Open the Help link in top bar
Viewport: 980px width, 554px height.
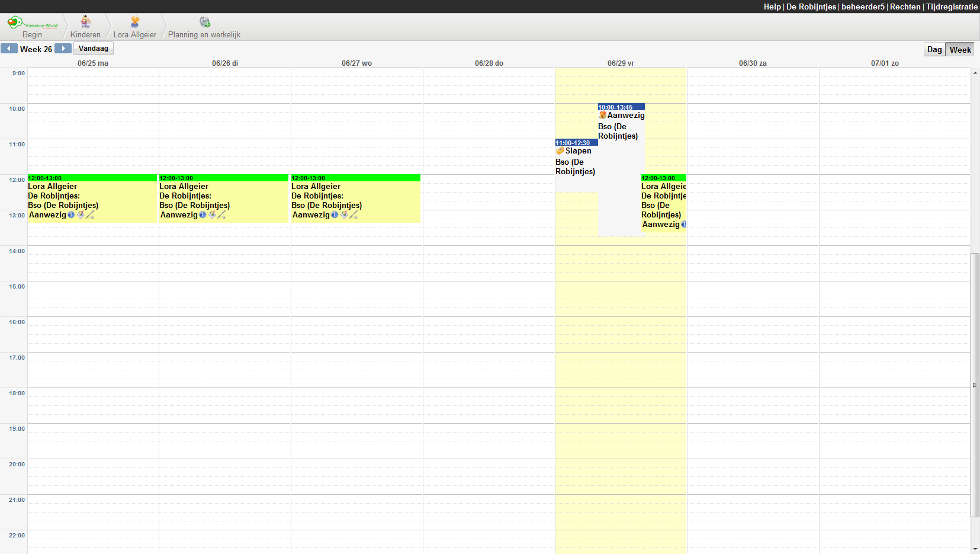coord(772,7)
